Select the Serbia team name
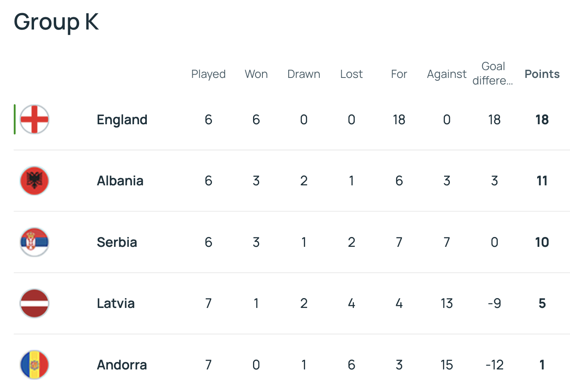 coord(117,242)
